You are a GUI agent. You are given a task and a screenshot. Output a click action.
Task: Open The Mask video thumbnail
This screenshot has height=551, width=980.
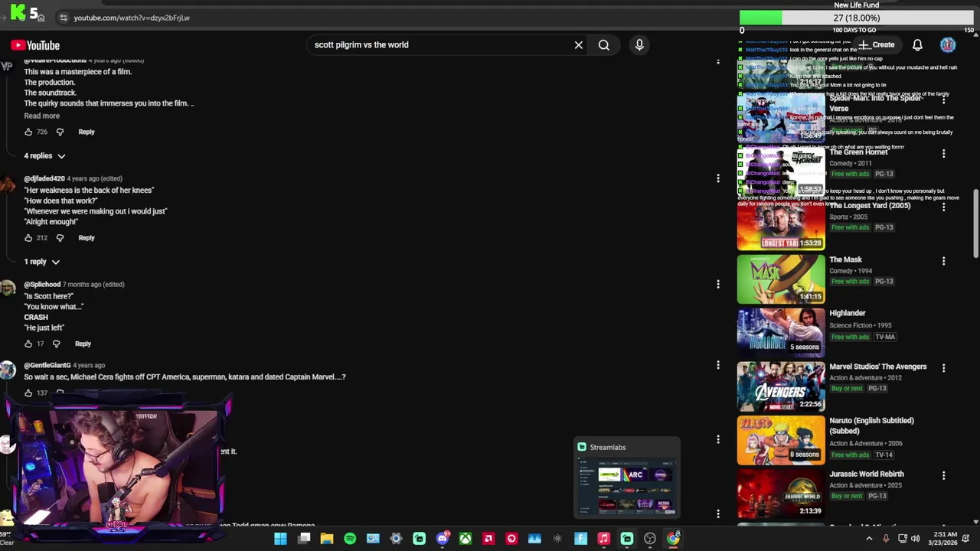tap(781, 279)
